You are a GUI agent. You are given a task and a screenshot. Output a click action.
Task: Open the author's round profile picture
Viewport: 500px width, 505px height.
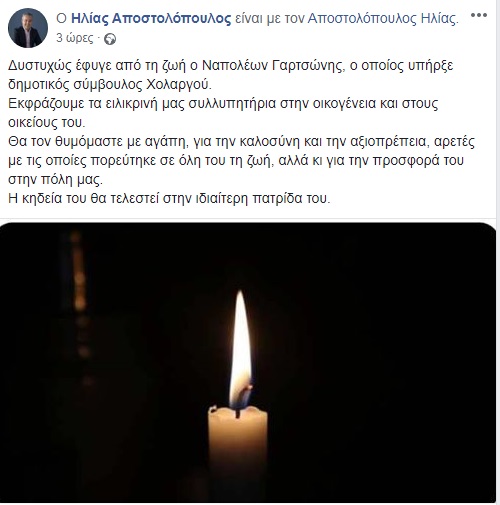[28, 28]
